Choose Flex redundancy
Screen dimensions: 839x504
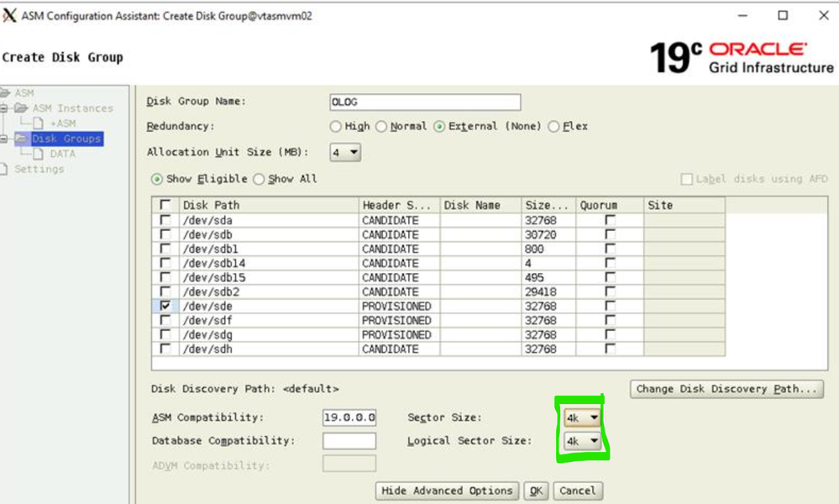553,126
